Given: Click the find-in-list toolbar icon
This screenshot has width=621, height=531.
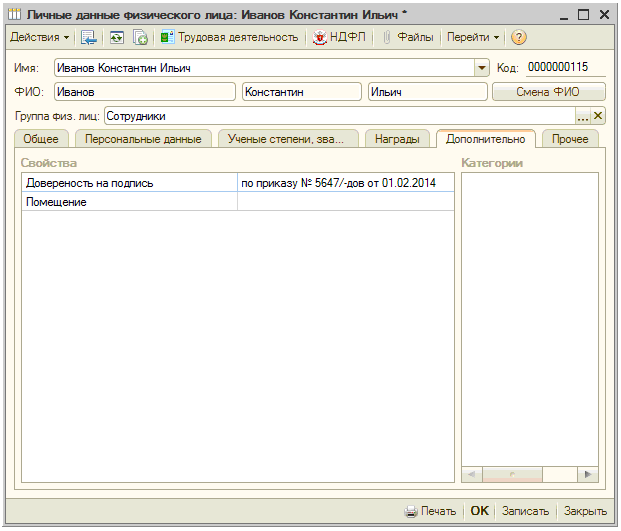Looking at the screenshot, I should [88, 38].
